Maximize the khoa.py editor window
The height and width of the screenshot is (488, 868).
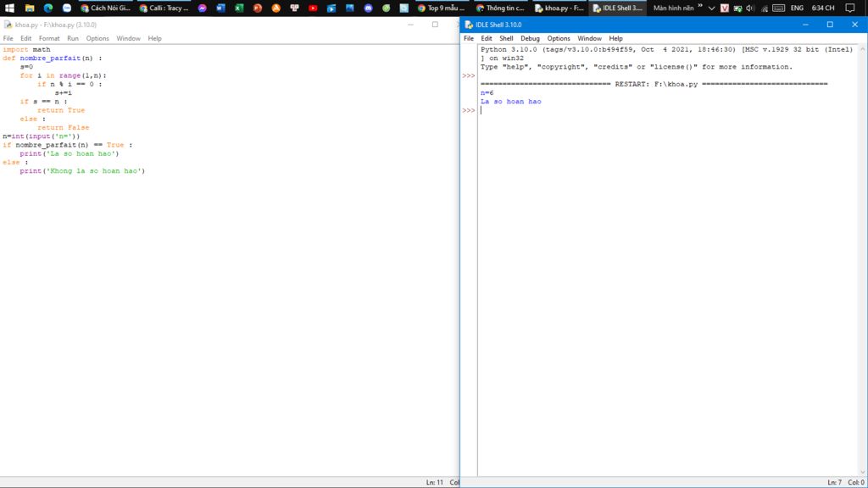coord(435,25)
